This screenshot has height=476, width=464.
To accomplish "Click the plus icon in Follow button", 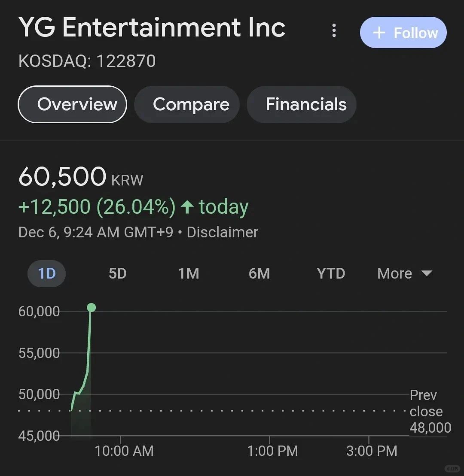I will pyautogui.click(x=379, y=33).
